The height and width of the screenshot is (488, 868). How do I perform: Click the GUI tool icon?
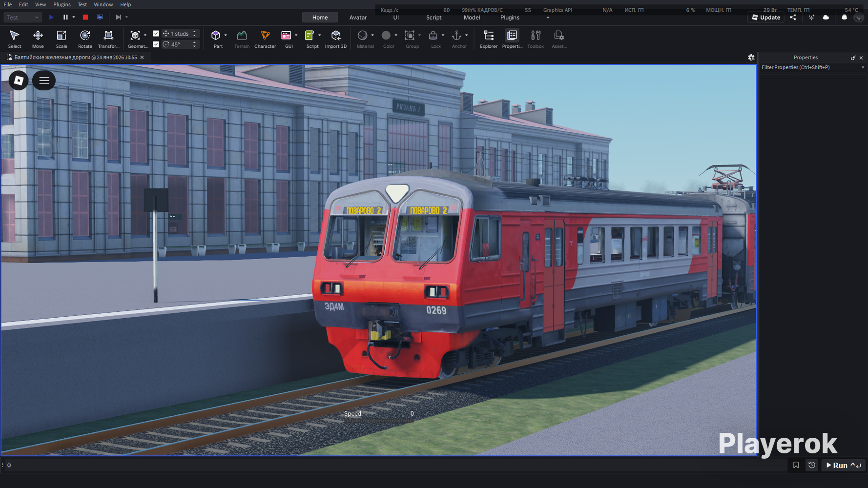pyautogui.click(x=287, y=39)
